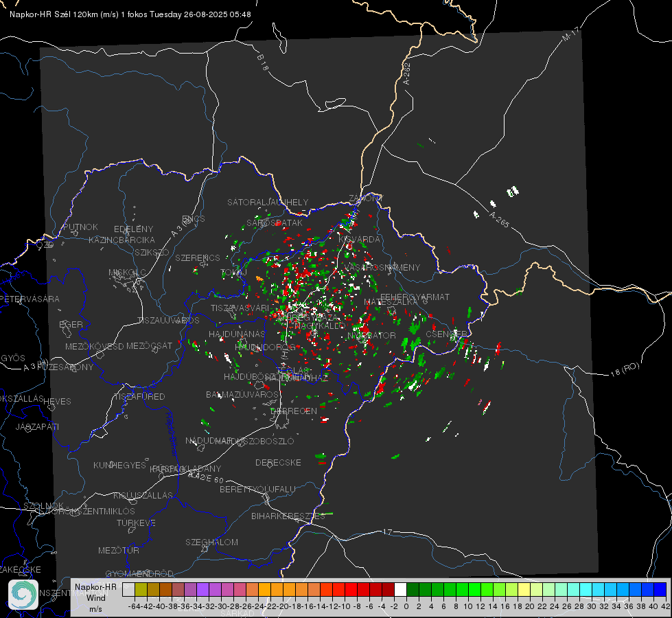Click the DERECSKE city label
Image resolution: width=672 pixels, height=618 pixels.
pyautogui.click(x=278, y=462)
